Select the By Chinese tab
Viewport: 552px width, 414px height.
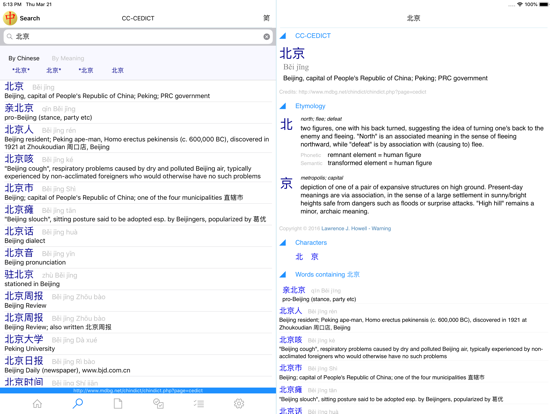coord(24,58)
